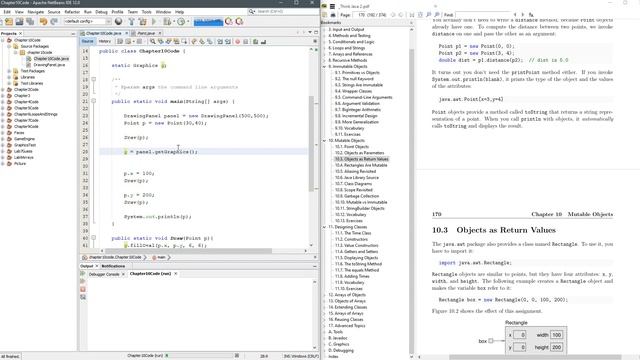
Task: Click the Undo arrow in the NetBeans toolbar
Action: [43, 21]
